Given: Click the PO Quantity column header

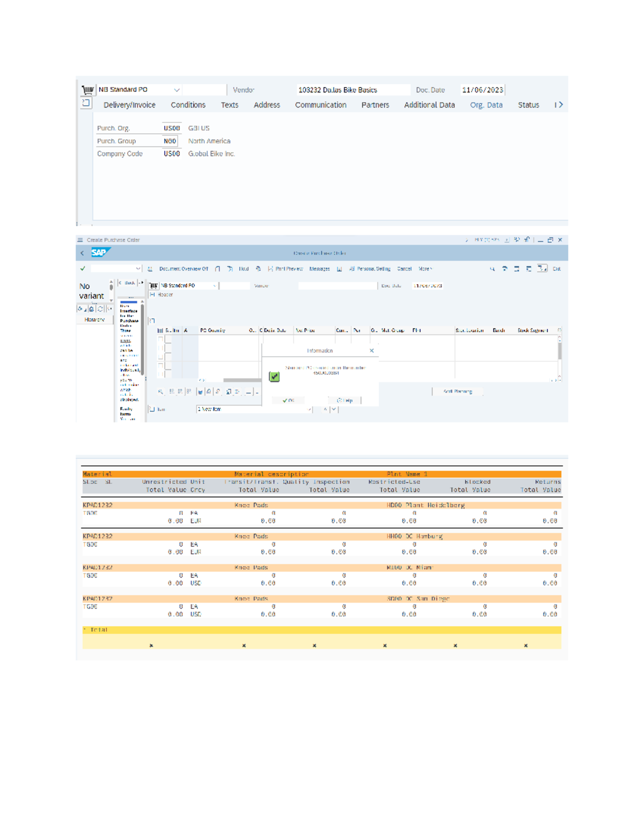Looking at the screenshot, I should point(213,330).
